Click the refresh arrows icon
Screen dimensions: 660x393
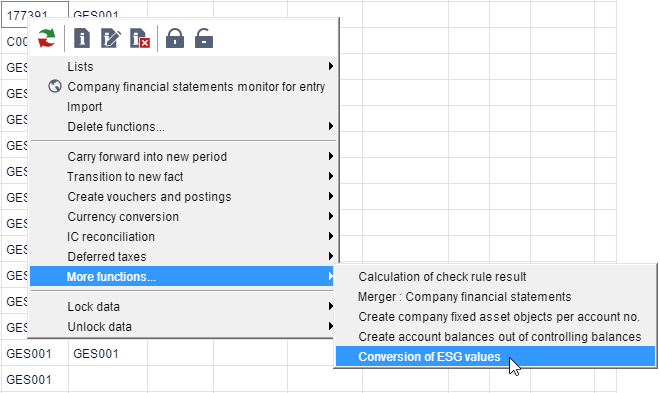click(x=47, y=38)
